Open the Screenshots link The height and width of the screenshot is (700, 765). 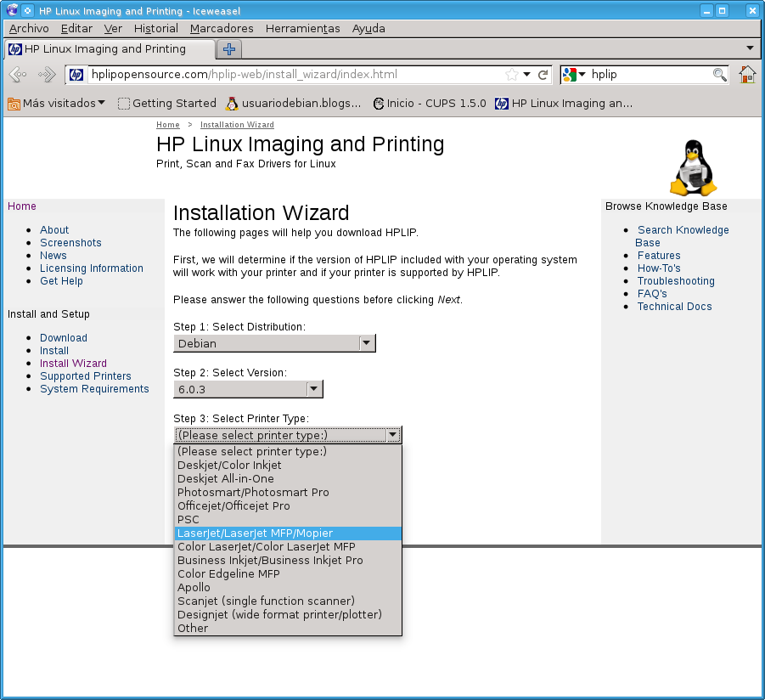pos(70,243)
